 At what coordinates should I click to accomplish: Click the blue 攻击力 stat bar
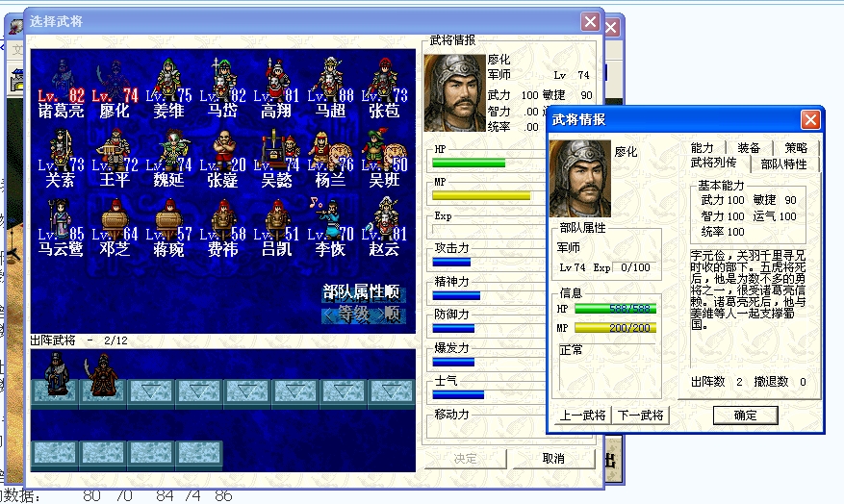coord(451,263)
